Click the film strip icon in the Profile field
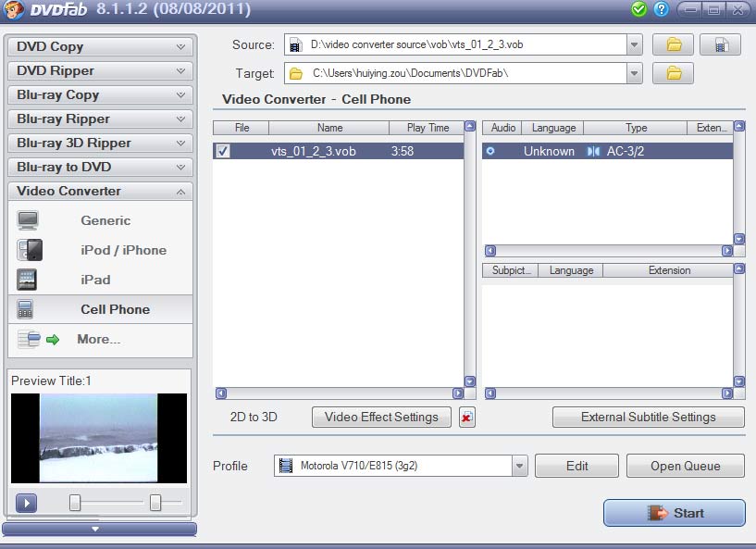This screenshot has width=756, height=549. (x=286, y=466)
